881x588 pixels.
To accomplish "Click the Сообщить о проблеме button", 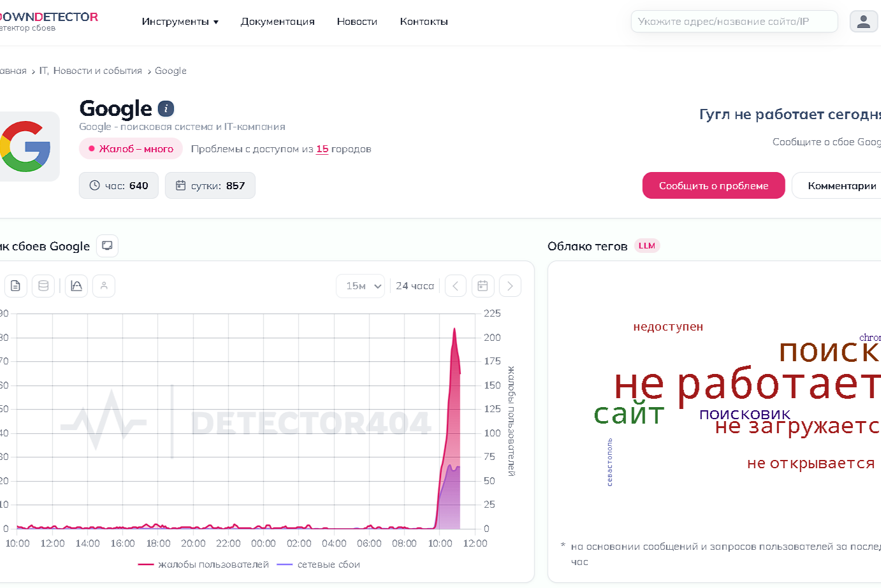I will [714, 185].
